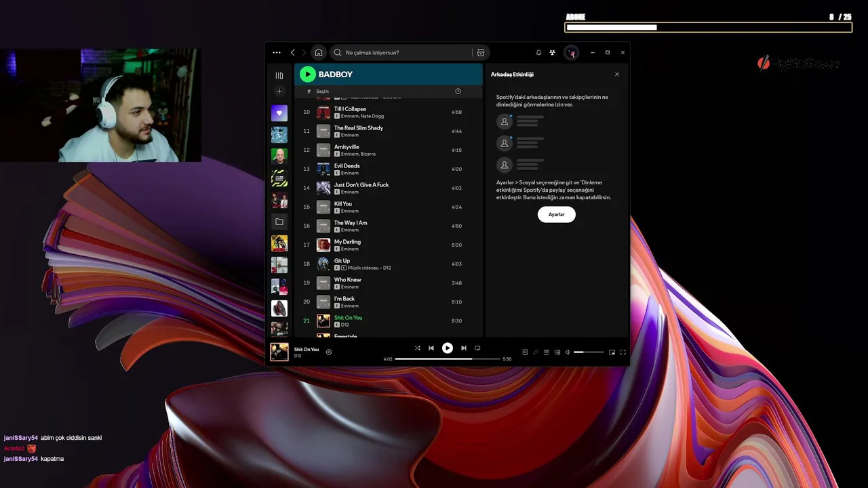Click the Ayarlar button
Viewport: 868px width, 488px height.
pyautogui.click(x=557, y=214)
